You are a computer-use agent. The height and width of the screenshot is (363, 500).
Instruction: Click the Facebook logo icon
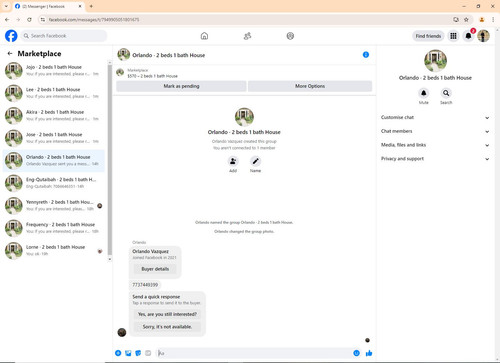tap(11, 36)
